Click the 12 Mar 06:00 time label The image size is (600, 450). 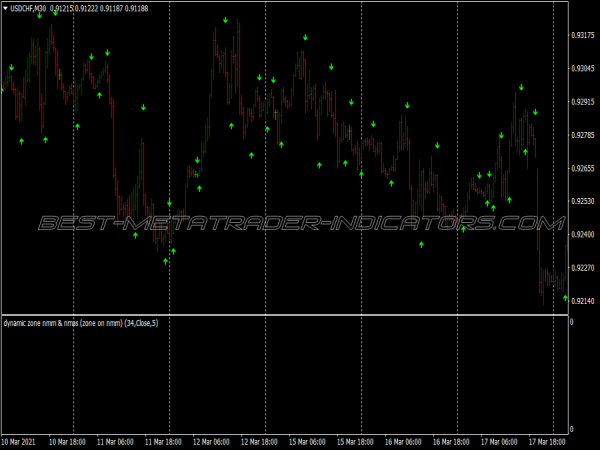[211, 442]
